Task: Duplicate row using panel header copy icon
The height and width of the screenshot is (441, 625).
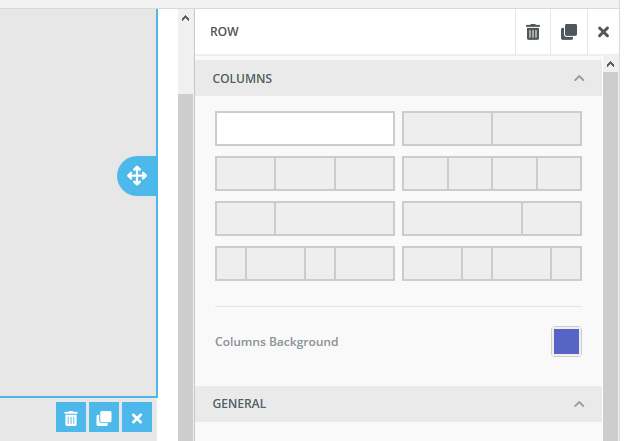Action: click(x=569, y=32)
